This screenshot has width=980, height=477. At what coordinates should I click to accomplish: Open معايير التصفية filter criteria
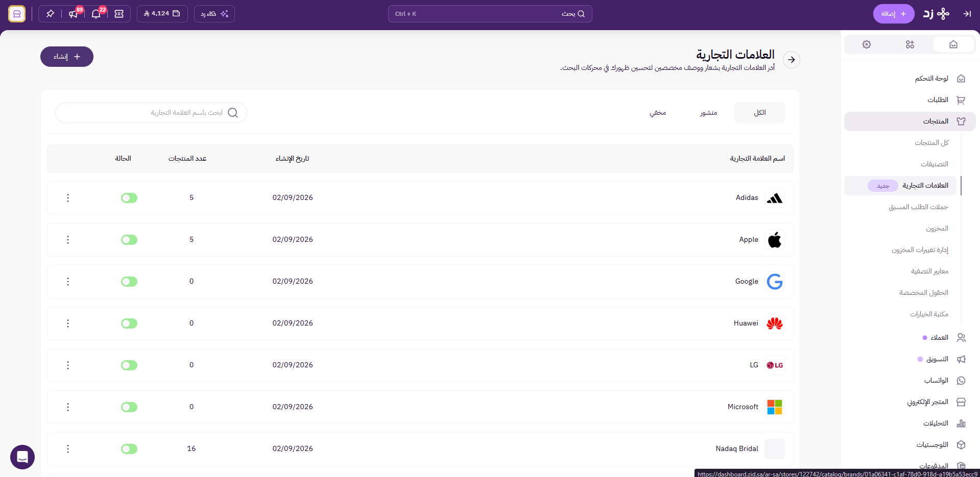pos(929,271)
